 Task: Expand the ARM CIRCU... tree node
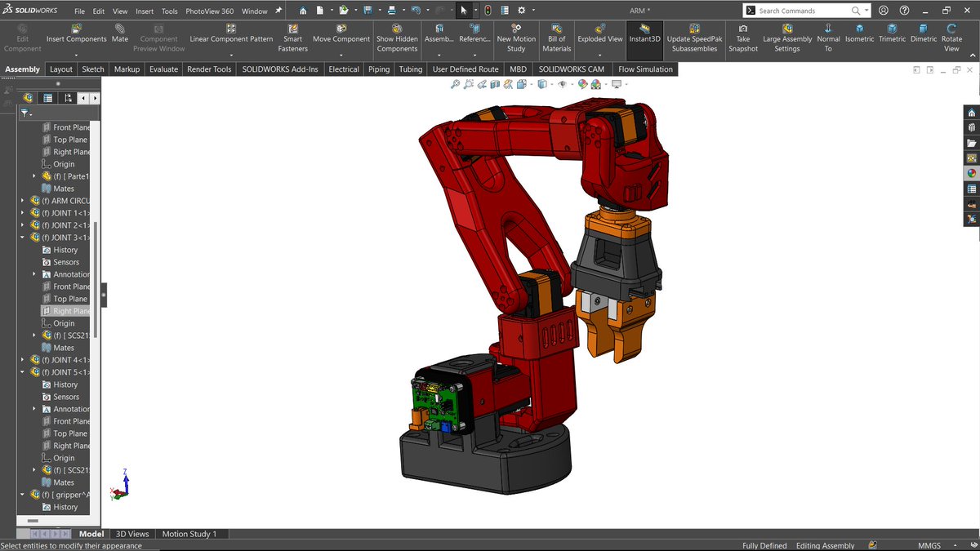tap(23, 201)
